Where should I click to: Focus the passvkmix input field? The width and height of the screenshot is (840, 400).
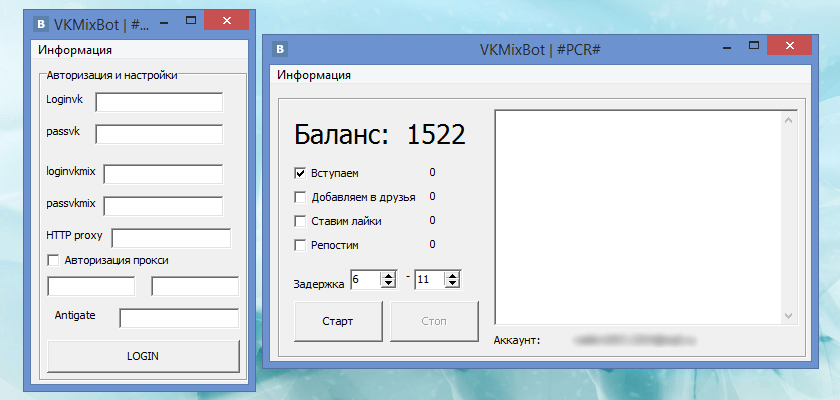[163, 206]
